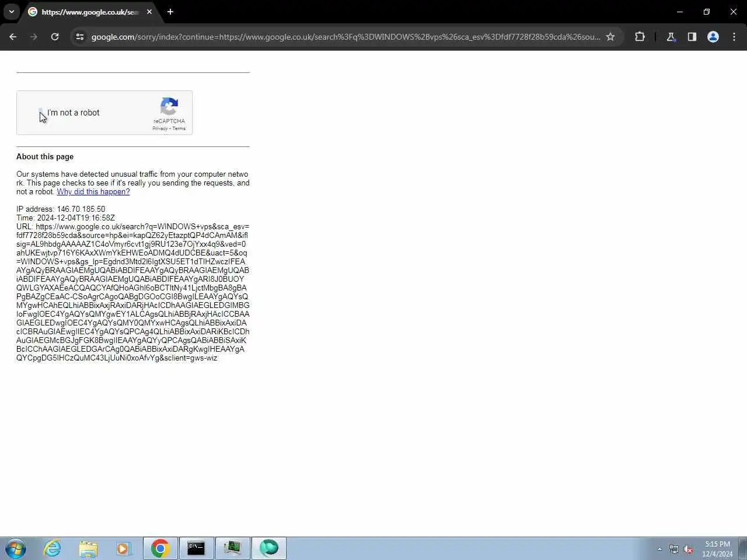
Task: Bookmark this tab with the star icon
Action: 610,37
